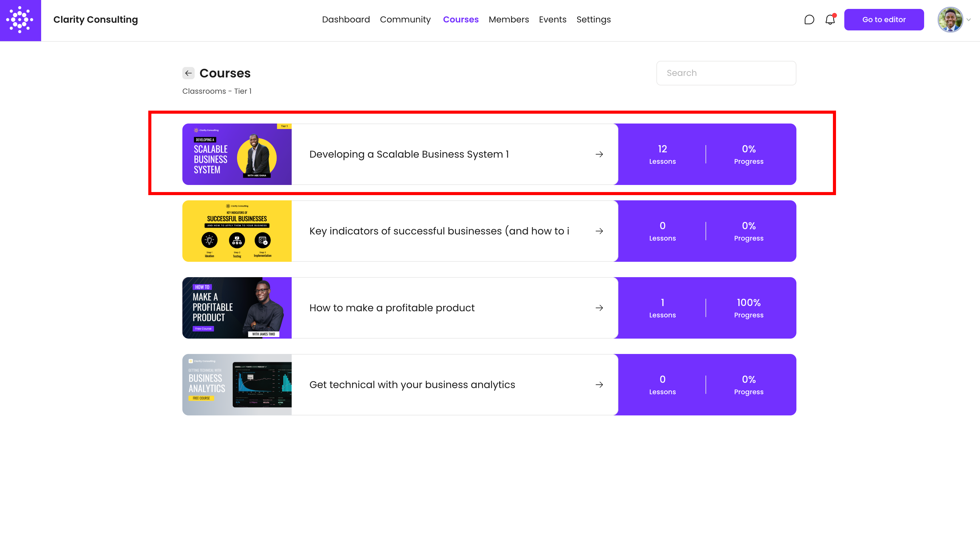
Task: Expand the profile menu chevron
Action: coord(969,20)
